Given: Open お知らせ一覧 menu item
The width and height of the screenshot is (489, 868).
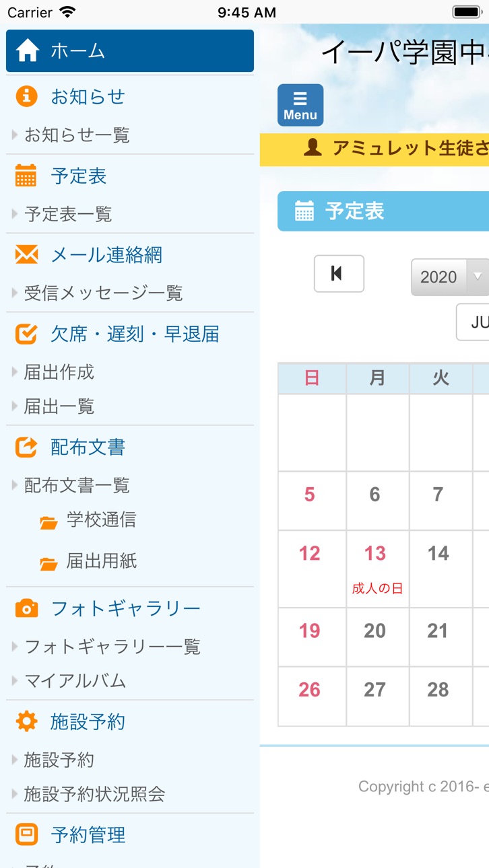Looking at the screenshot, I should coord(77,135).
